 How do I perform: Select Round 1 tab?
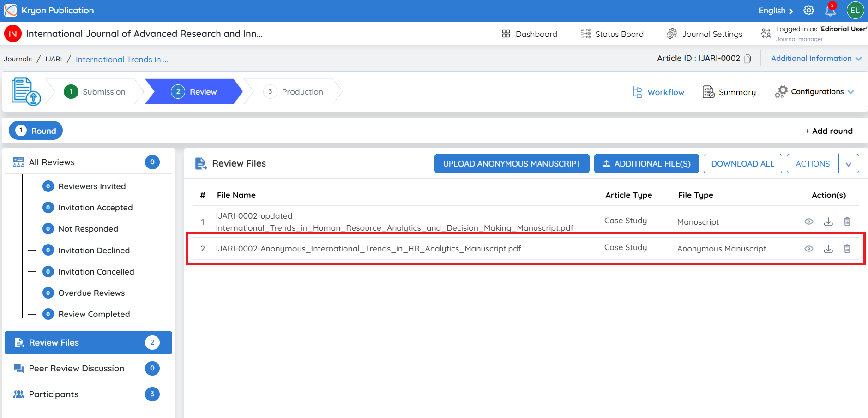(x=36, y=131)
